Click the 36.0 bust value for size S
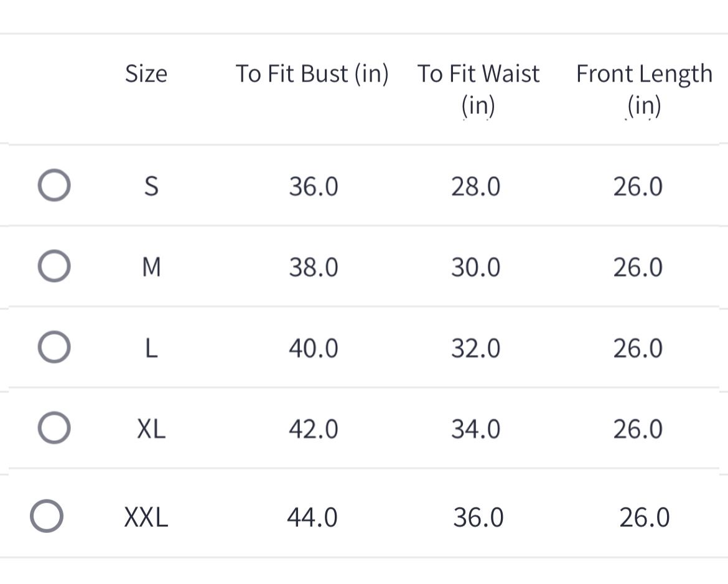728x584 pixels. click(x=314, y=187)
